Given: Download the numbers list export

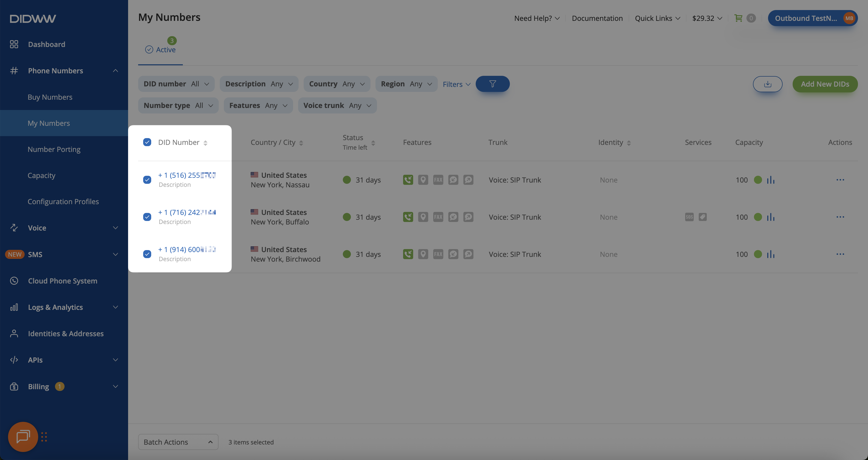Looking at the screenshot, I should coord(767,84).
